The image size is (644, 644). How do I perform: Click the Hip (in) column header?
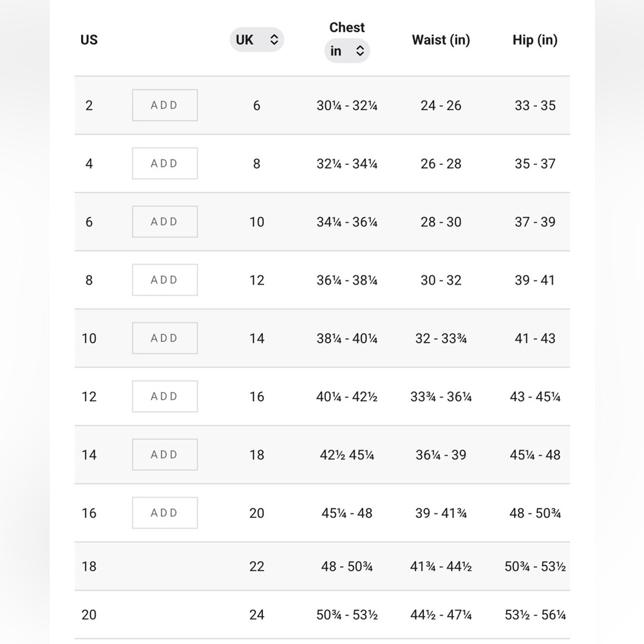pos(535,40)
